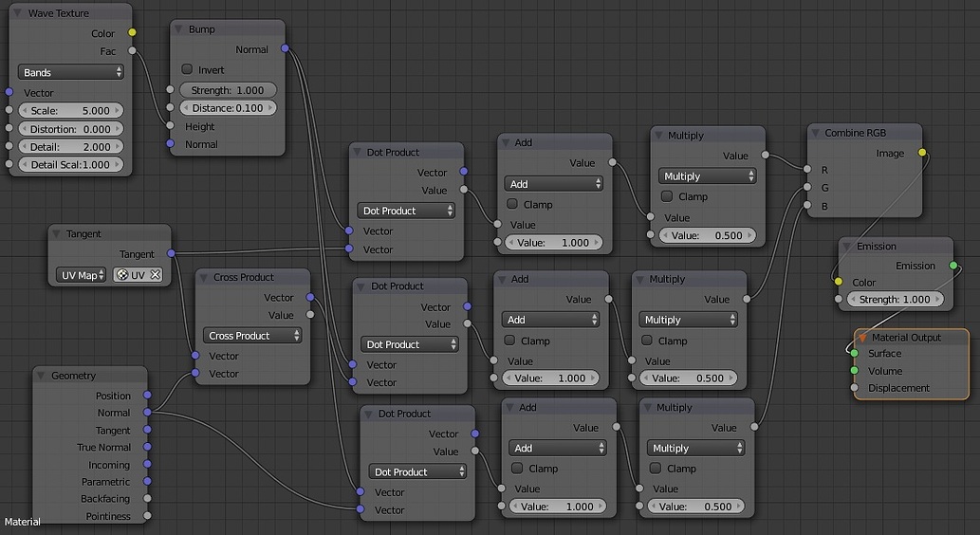Collapse the Material Output node

pyautogui.click(x=861, y=337)
